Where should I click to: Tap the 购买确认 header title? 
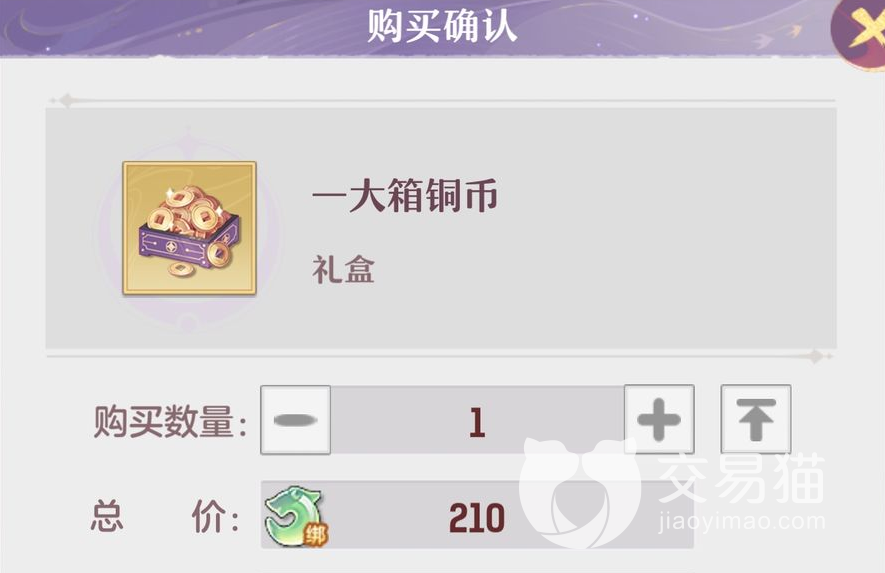[442, 25]
